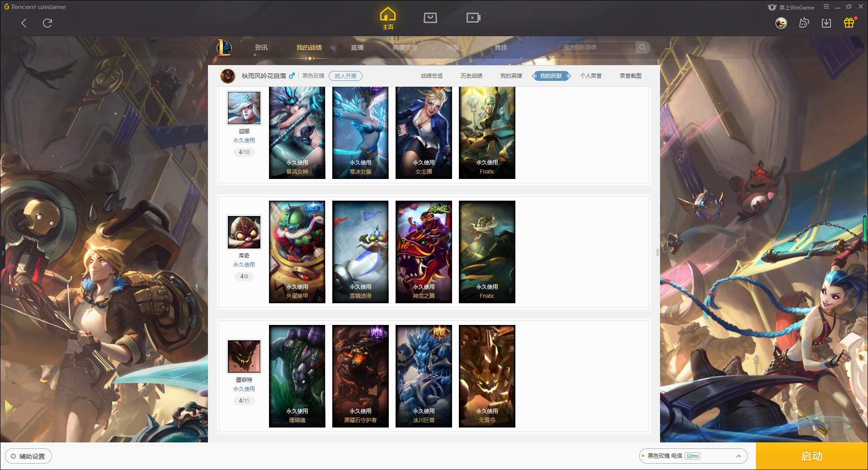This screenshot has height=470, width=868.
Task: Click the 找人开黑 button
Action: [x=345, y=76]
